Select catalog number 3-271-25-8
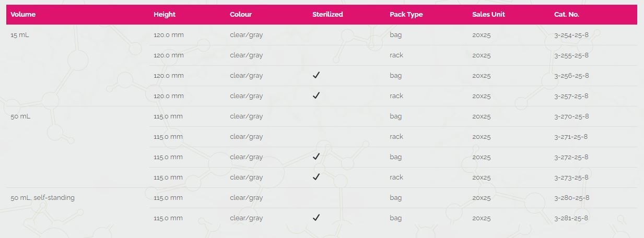Viewport: 644px width, 238px height. coord(571,136)
